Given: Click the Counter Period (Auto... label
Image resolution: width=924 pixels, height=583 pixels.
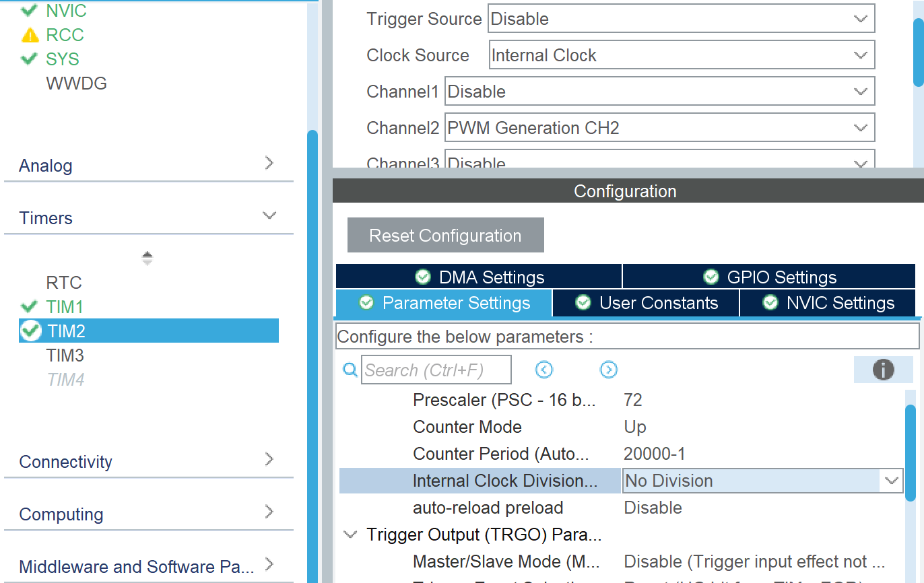Looking at the screenshot, I should 502,454.
